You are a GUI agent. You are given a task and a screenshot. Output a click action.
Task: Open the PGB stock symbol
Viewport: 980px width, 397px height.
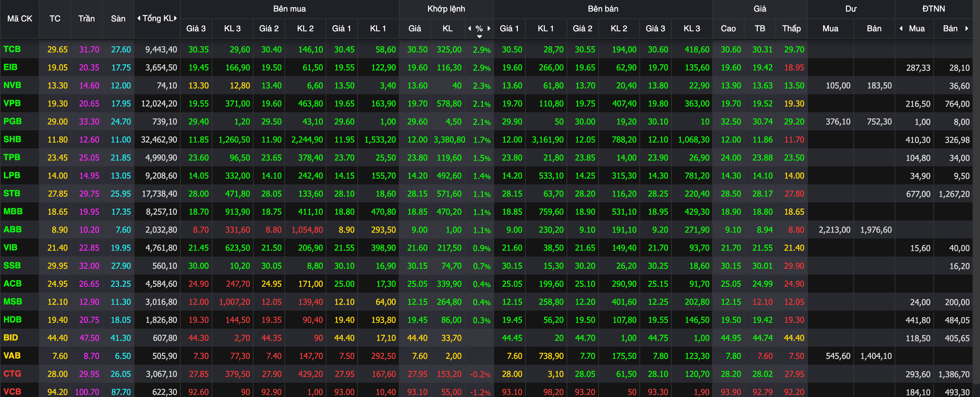point(13,121)
